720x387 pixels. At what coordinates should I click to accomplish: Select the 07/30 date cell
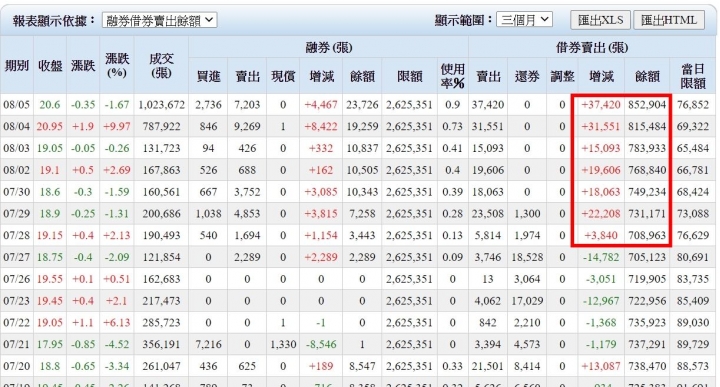coord(17,192)
